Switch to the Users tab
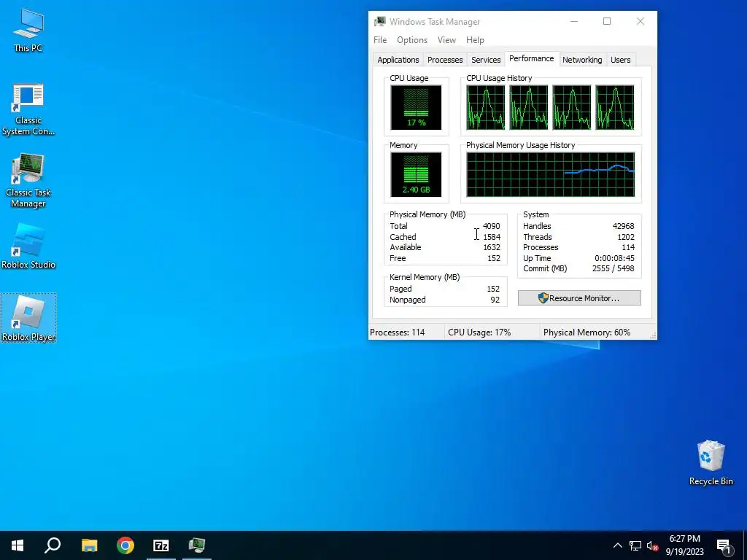The image size is (747, 560). [620, 60]
